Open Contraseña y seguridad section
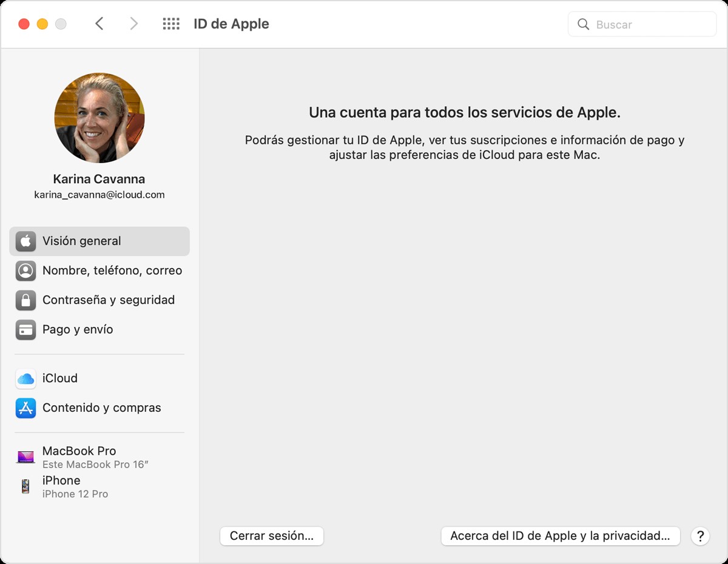This screenshot has height=564, width=728. tap(99, 300)
